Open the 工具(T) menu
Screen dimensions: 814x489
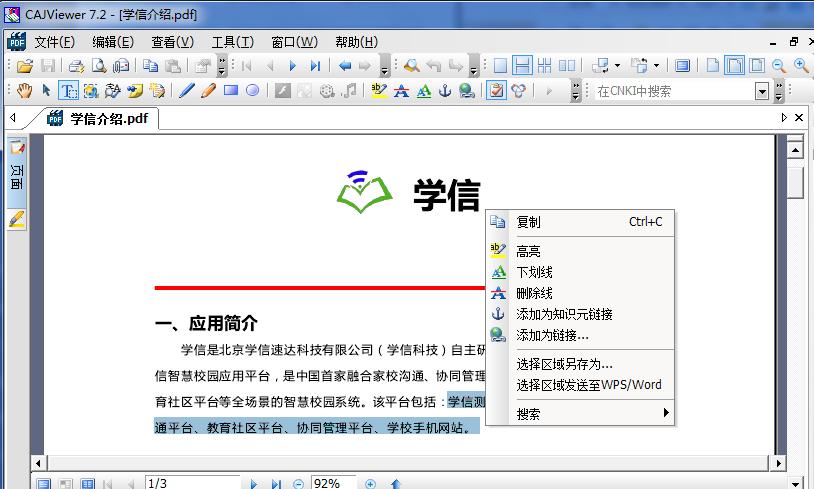[x=233, y=42]
